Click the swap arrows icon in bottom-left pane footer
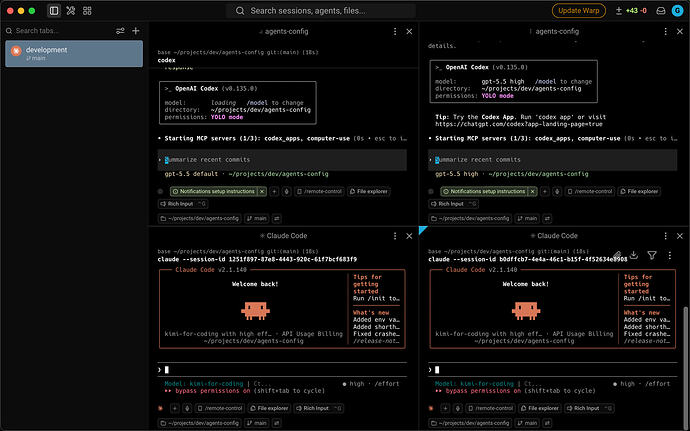The height and width of the screenshot is (431, 690). click(x=277, y=423)
